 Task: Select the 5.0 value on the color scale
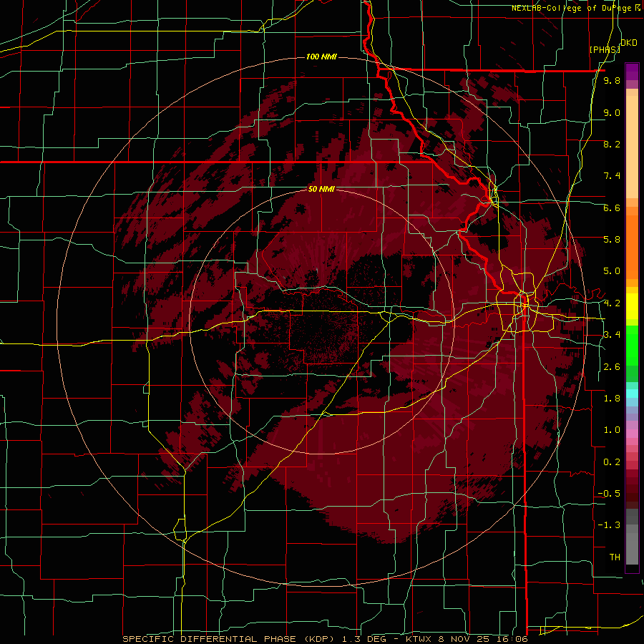point(612,271)
